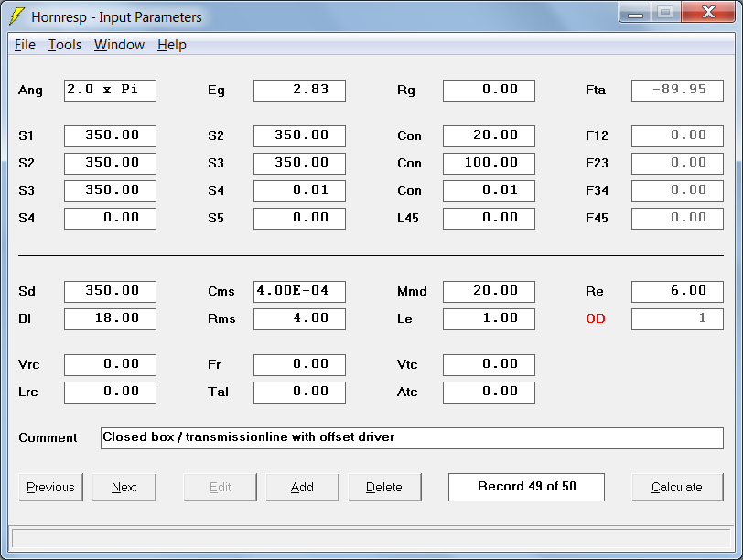Click the F45 field
This screenshot has width=743, height=560.
click(x=678, y=219)
